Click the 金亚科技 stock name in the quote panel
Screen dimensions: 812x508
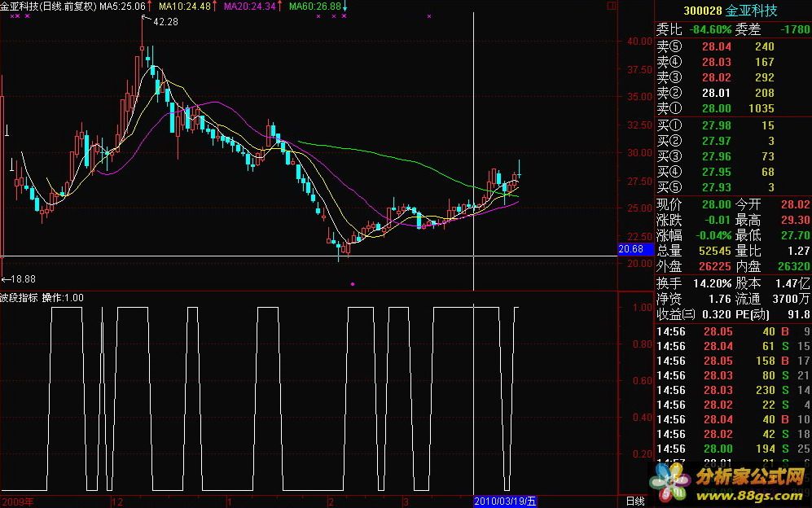point(752,11)
